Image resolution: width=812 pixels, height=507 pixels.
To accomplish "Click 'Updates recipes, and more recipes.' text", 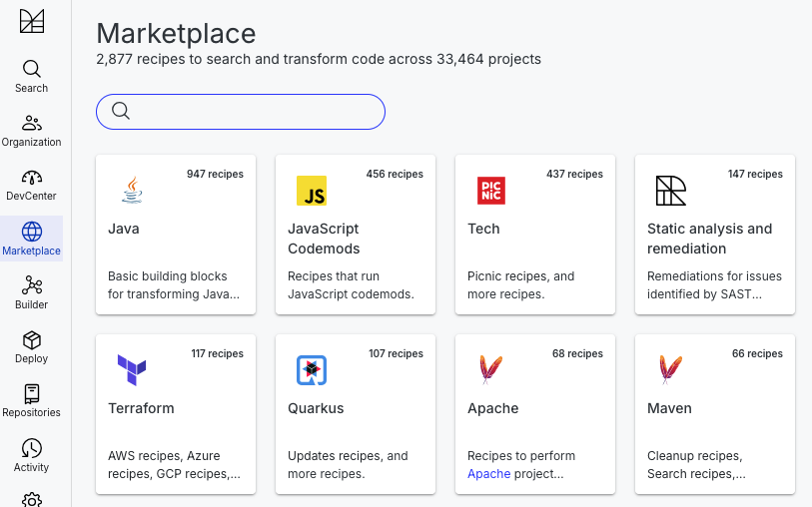I will click(348, 464).
